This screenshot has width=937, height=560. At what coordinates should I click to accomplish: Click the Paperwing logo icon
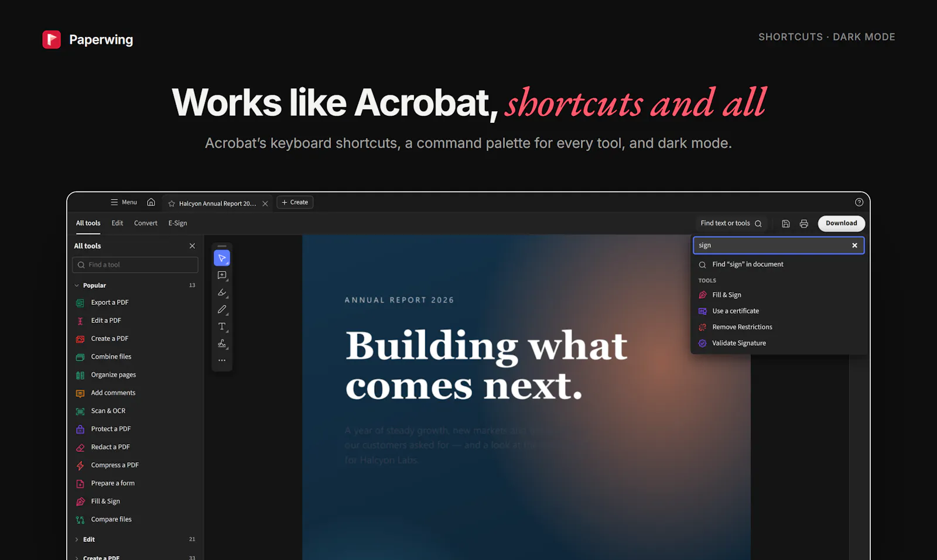pyautogui.click(x=52, y=39)
